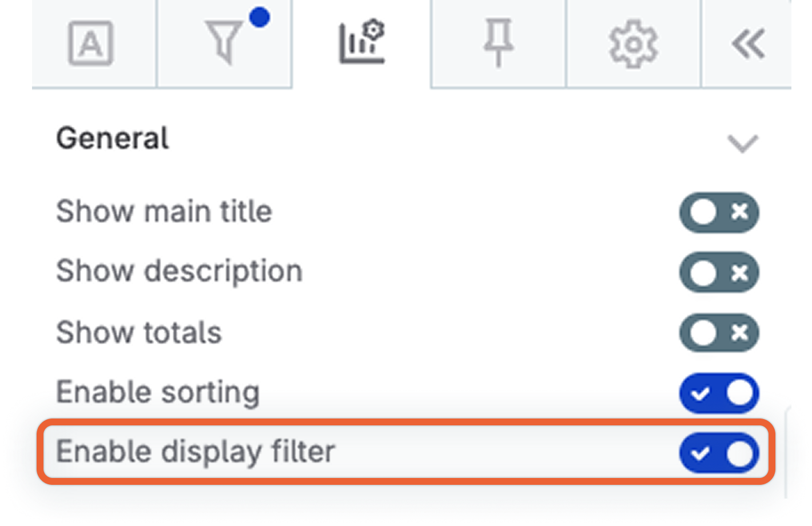Enable the Show main title toggle
The width and height of the screenshot is (812, 526).
click(x=719, y=212)
